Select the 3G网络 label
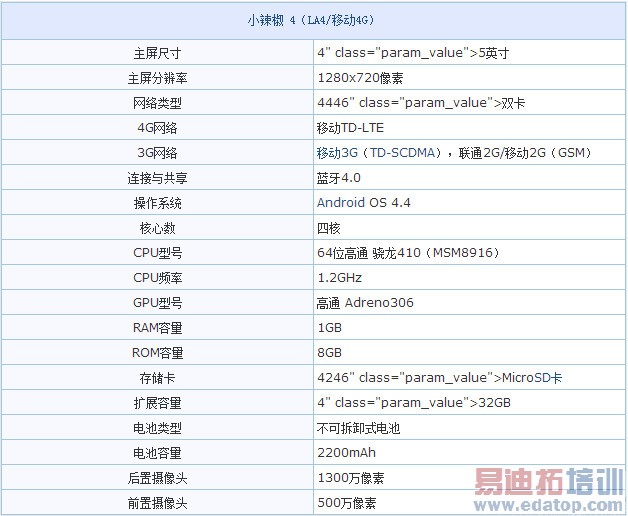628x516 pixels. tap(157, 153)
